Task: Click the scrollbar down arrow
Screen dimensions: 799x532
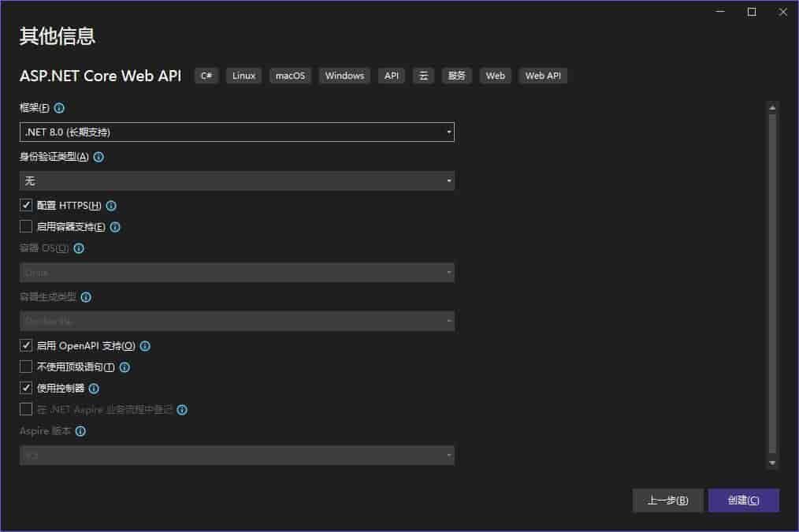Action: click(x=772, y=463)
